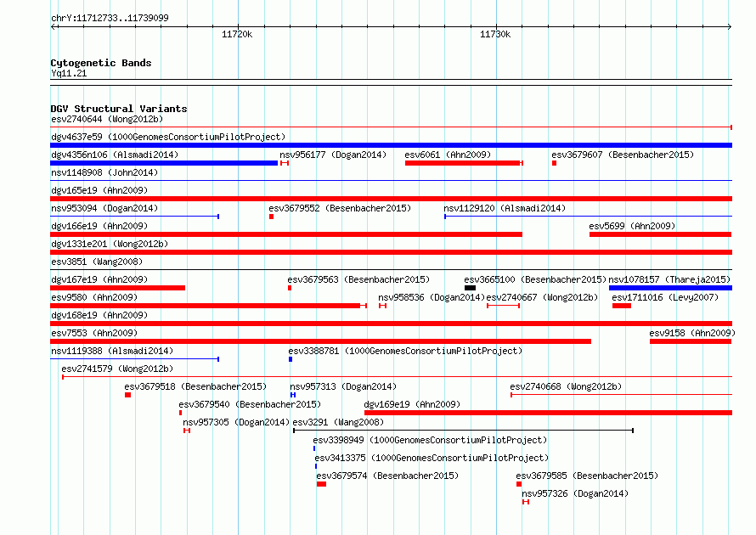Click esv3388781 1000GenomesConsortiumPilotProject label
The image size is (756, 535).
click(x=405, y=351)
